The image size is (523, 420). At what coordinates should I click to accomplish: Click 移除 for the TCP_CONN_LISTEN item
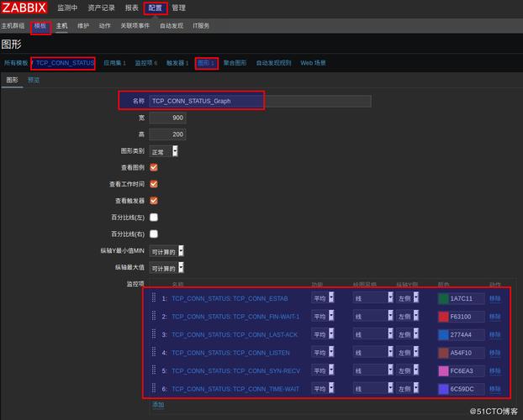click(495, 353)
